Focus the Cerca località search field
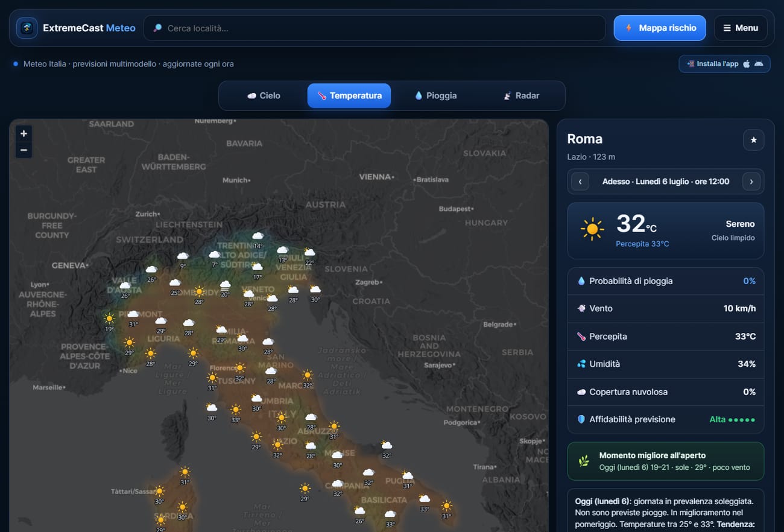Screen dimensions: 784x532 375,28
